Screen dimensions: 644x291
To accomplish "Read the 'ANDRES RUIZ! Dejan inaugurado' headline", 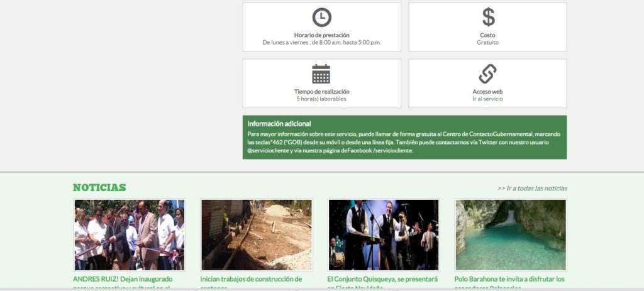I will [123, 279].
